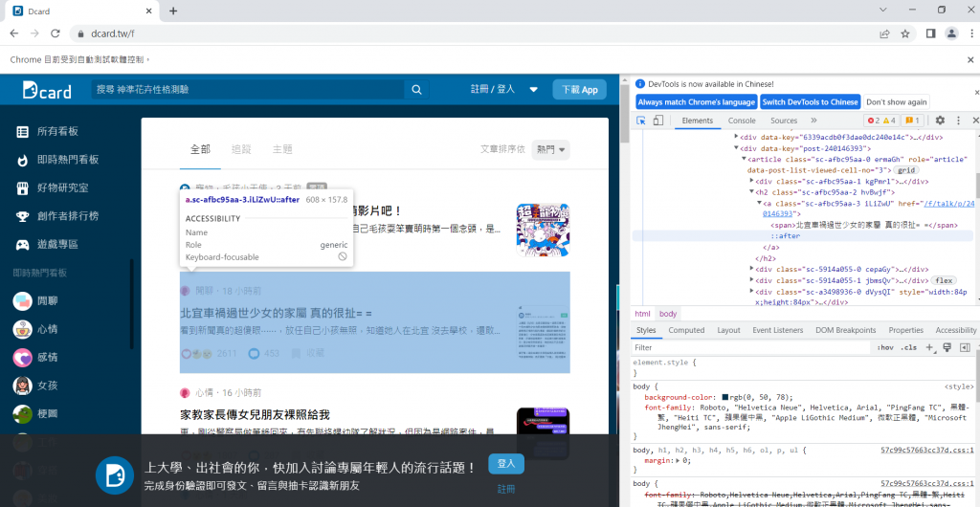Expand the 6339acdb0f3dae0dc240e14c div node
The height and width of the screenshot is (507, 980).
tap(737, 137)
